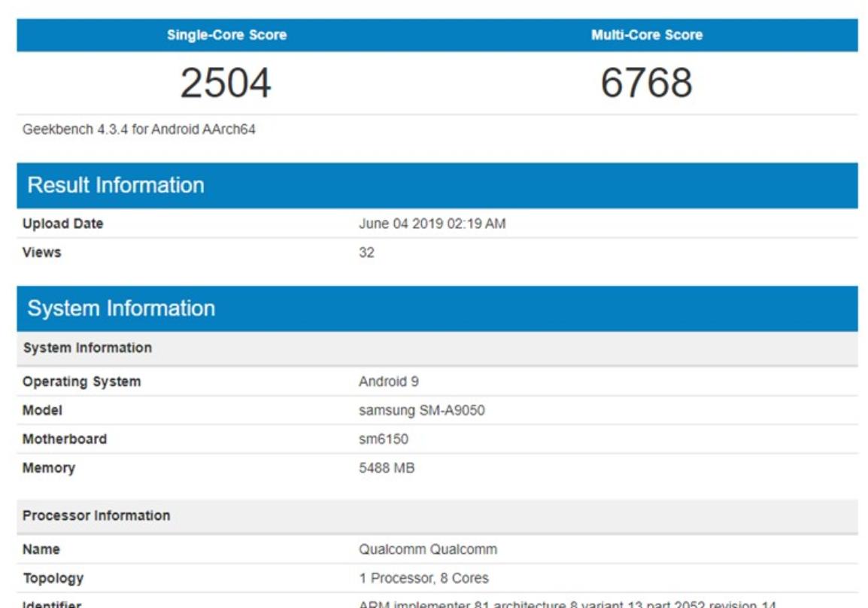The image size is (868, 608).
Task: Click the Multi-Core Score header
Action: tap(647, 35)
